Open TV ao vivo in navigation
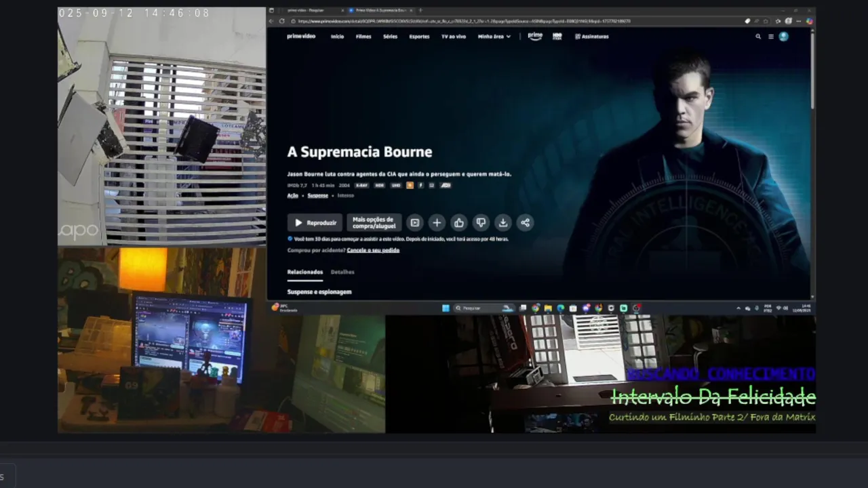Image resolution: width=868 pixels, height=488 pixels. click(x=454, y=37)
